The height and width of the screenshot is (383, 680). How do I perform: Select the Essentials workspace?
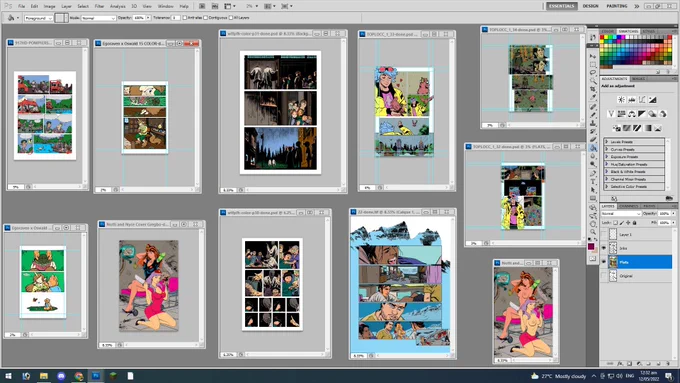562,6
